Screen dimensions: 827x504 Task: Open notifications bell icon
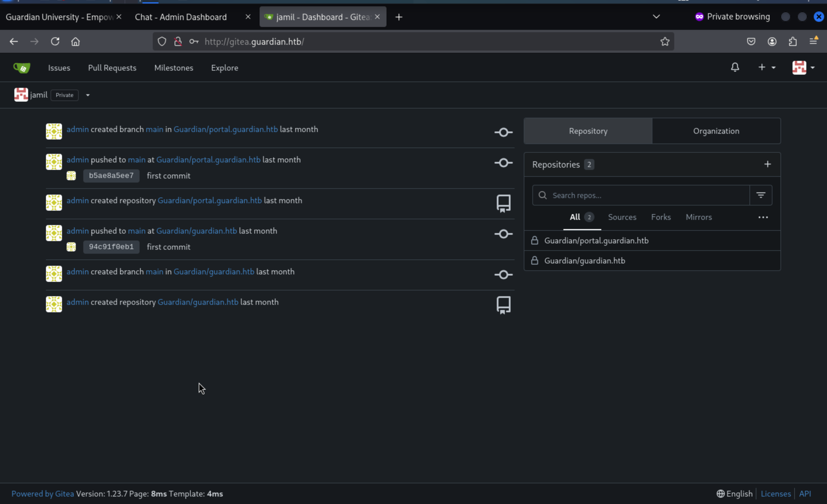coord(735,67)
